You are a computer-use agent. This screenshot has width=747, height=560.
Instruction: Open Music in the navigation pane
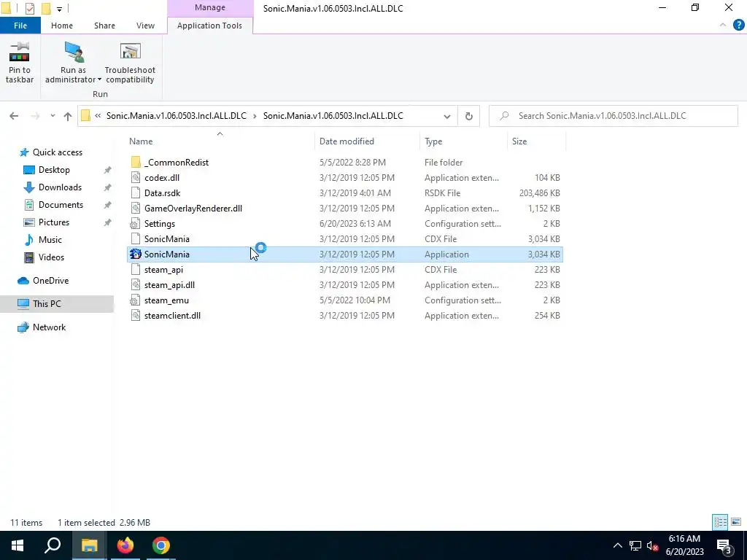(50, 240)
